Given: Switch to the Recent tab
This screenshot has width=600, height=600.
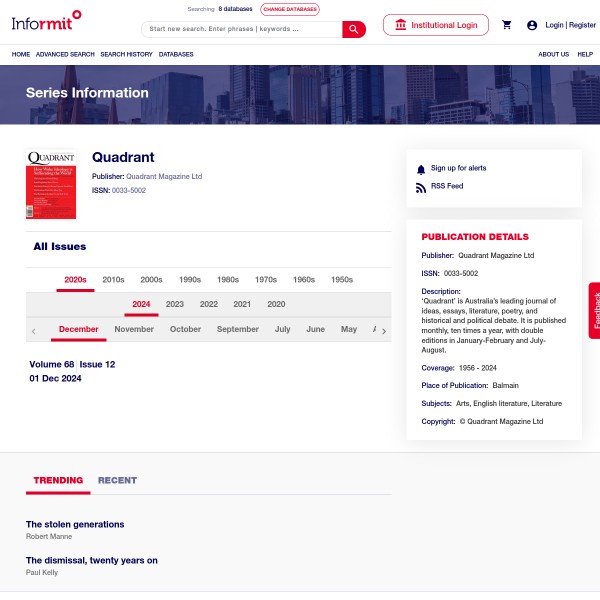Looking at the screenshot, I should point(117,480).
